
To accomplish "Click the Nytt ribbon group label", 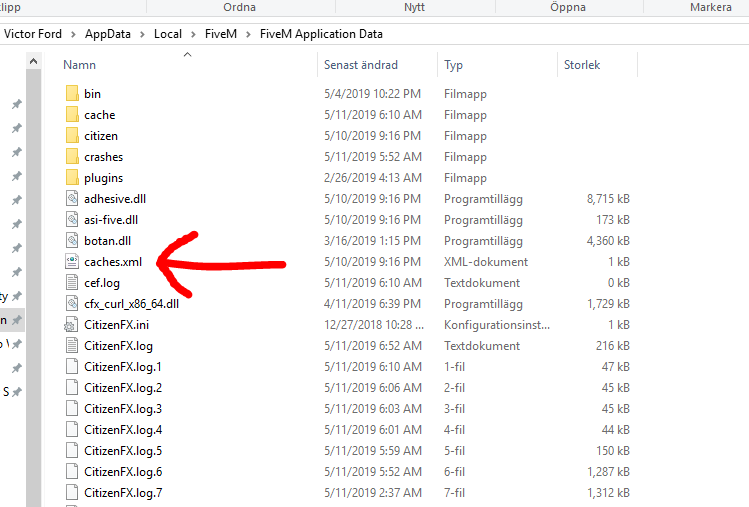I will pos(414,7).
